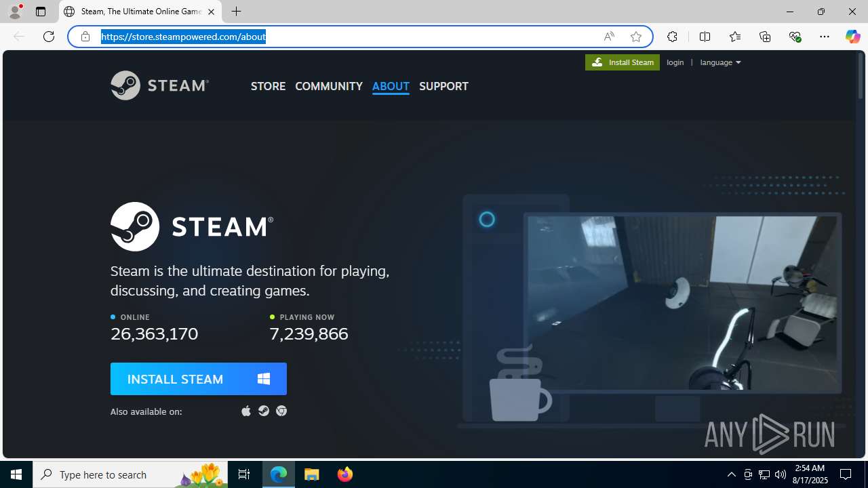Click the network tray icon
868x488 pixels.
click(x=764, y=474)
